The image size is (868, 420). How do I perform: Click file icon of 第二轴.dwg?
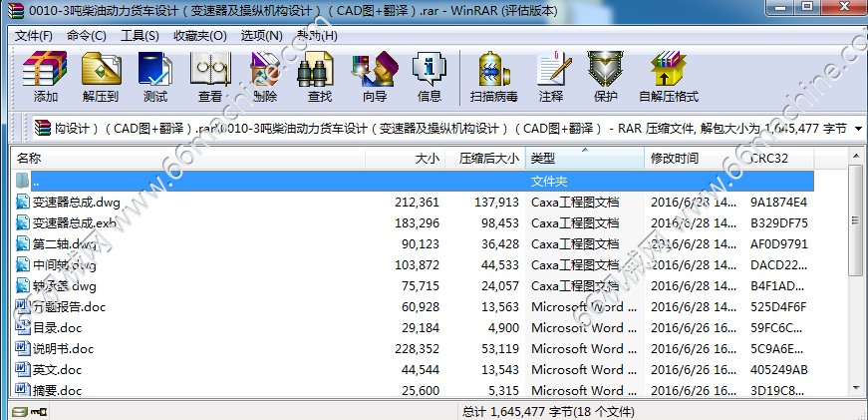coord(22,243)
